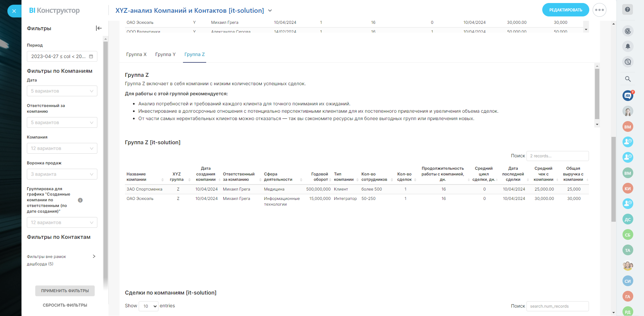Open the search magnifier in right sidebar
Viewport: 644px width, 316px height.
[628, 79]
